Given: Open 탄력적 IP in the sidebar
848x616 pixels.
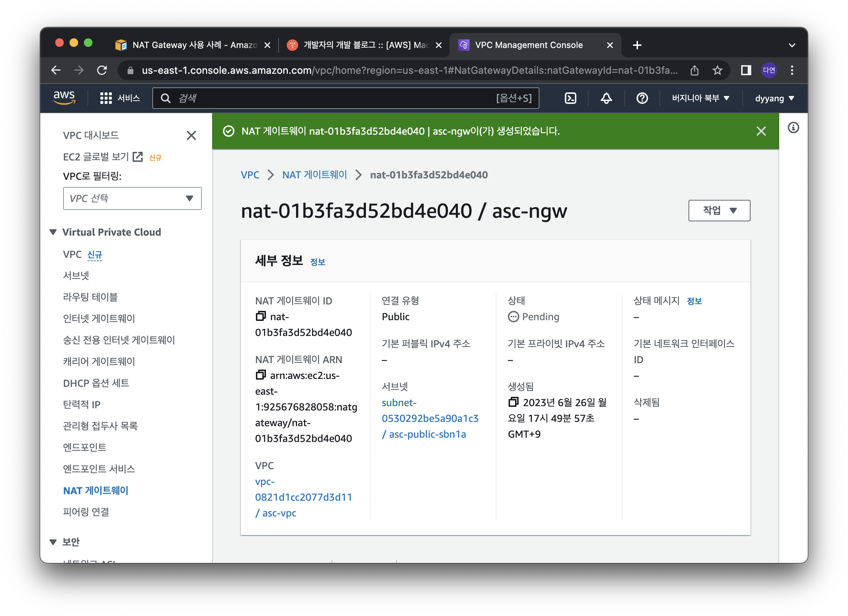Looking at the screenshot, I should tap(81, 404).
